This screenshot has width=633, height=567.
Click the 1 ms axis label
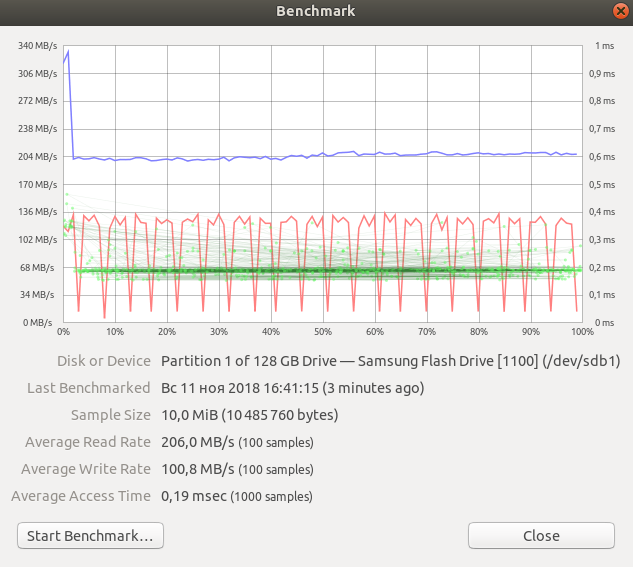604,46
